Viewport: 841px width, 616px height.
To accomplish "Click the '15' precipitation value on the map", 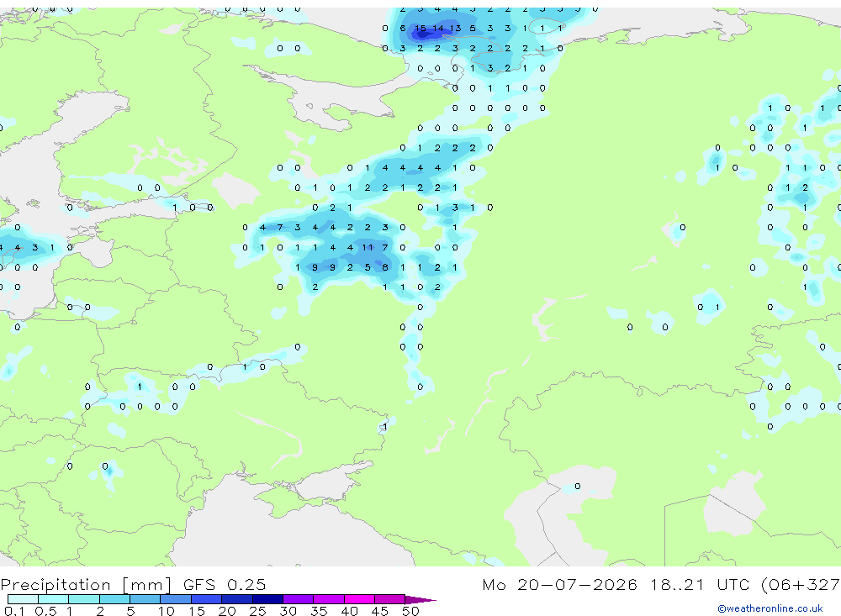I will [420, 29].
